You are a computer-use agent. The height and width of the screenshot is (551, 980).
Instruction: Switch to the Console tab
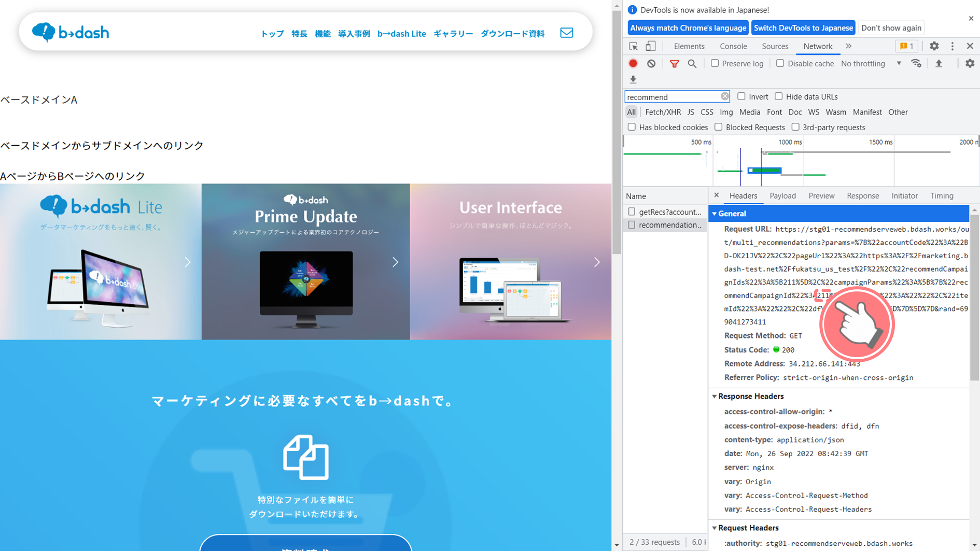pyautogui.click(x=733, y=46)
